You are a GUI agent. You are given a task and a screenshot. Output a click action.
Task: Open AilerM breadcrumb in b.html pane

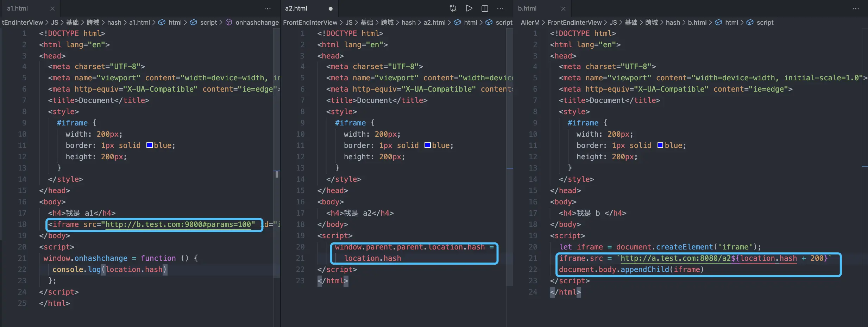[x=530, y=22]
